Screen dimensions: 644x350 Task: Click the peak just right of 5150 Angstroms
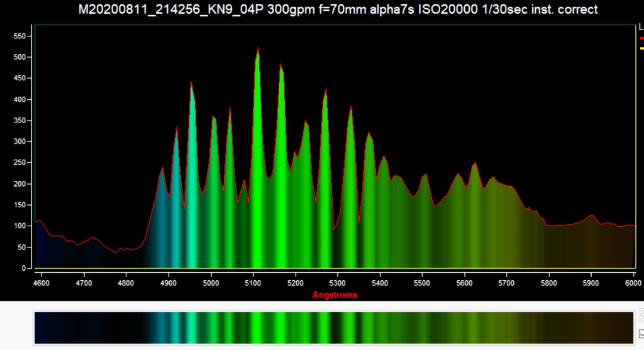point(281,67)
